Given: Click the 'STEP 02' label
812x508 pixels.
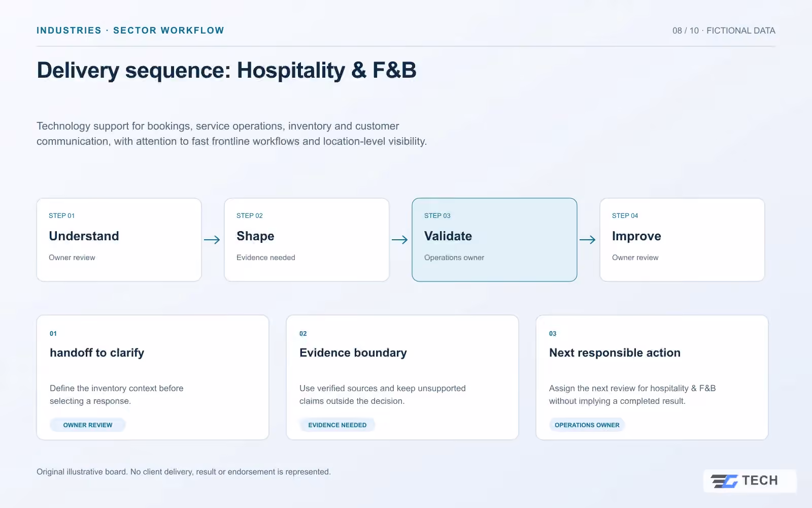Looking at the screenshot, I should (250, 215).
